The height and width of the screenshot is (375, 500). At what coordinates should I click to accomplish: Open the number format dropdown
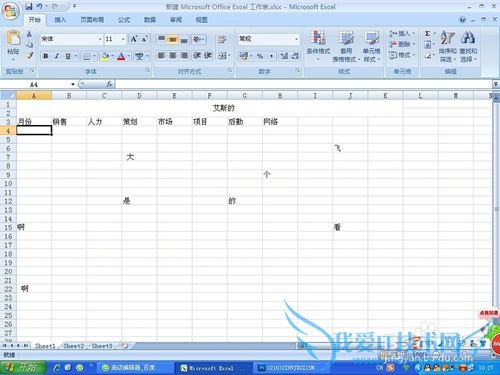point(296,39)
